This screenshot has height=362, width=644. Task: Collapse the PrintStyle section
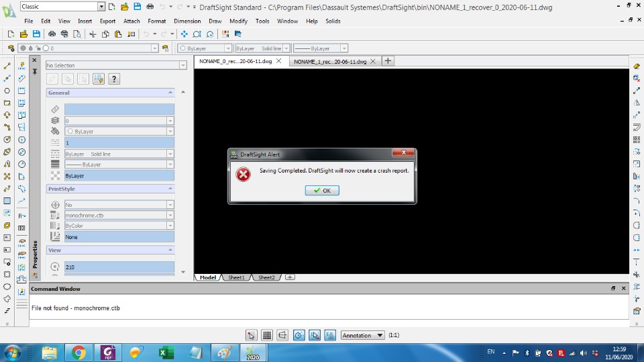click(170, 189)
